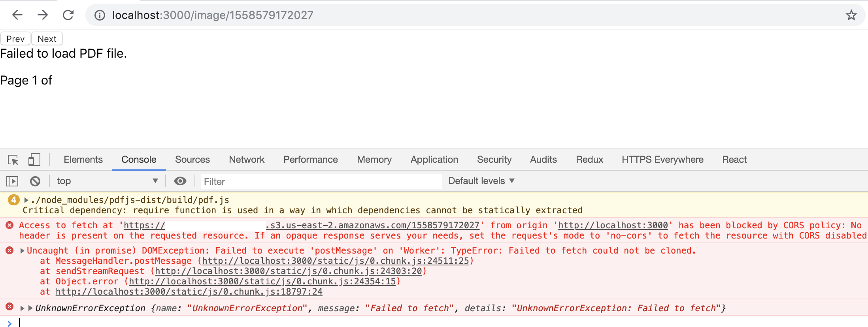The width and height of the screenshot is (868, 327).
Task: Open the Redux devtools tab
Action: pyautogui.click(x=589, y=160)
